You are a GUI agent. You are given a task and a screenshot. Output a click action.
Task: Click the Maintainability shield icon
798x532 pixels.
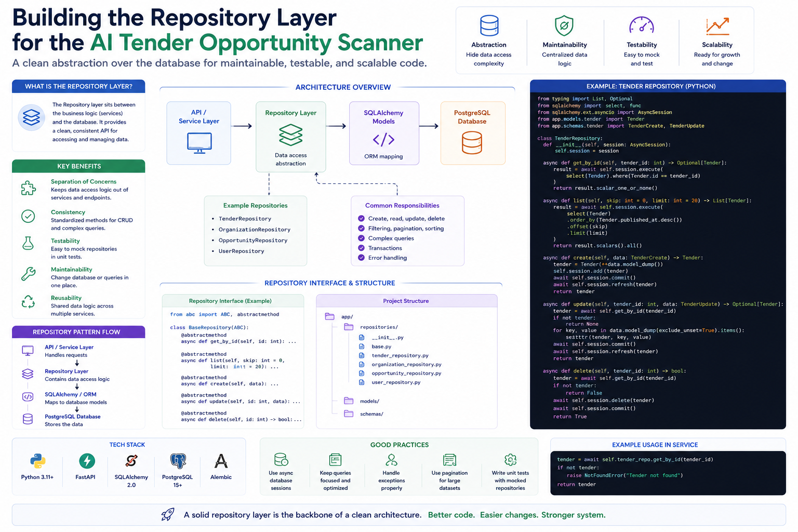point(564,25)
